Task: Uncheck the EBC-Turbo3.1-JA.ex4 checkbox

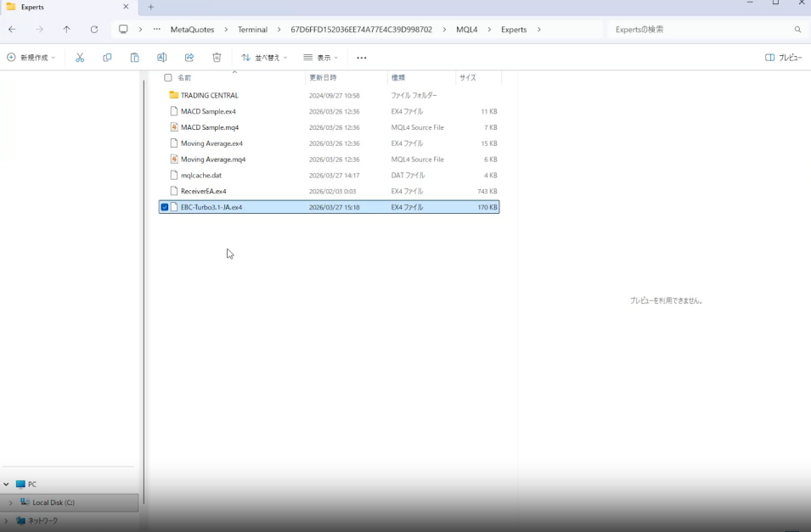Action: [x=165, y=207]
